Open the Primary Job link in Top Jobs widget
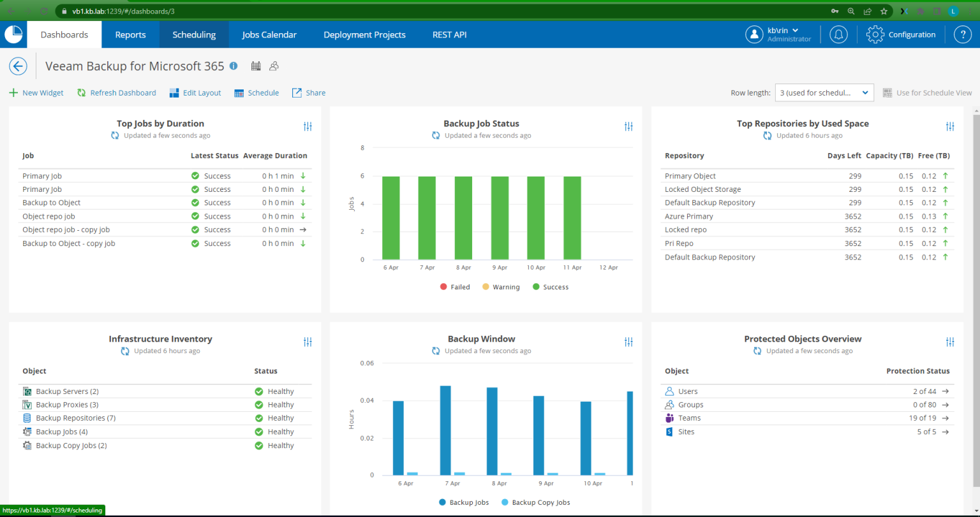This screenshot has height=517, width=980. point(41,175)
